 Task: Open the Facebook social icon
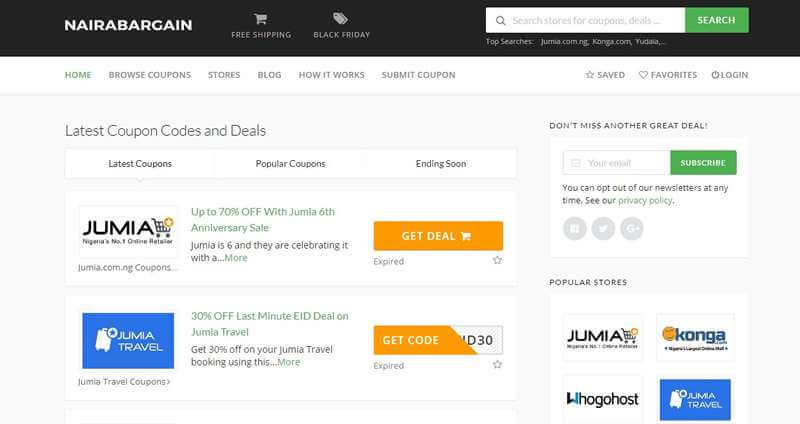pyautogui.click(x=574, y=228)
